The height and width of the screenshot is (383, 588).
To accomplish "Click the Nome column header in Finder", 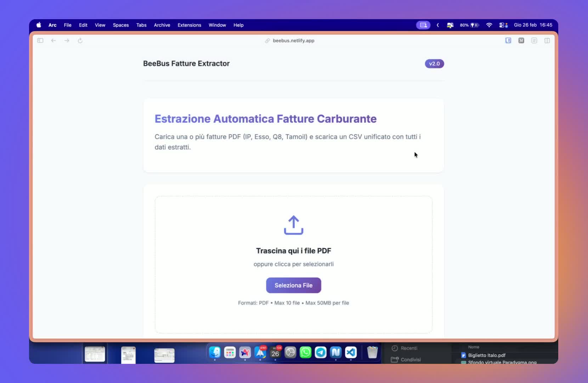I will [474, 347].
